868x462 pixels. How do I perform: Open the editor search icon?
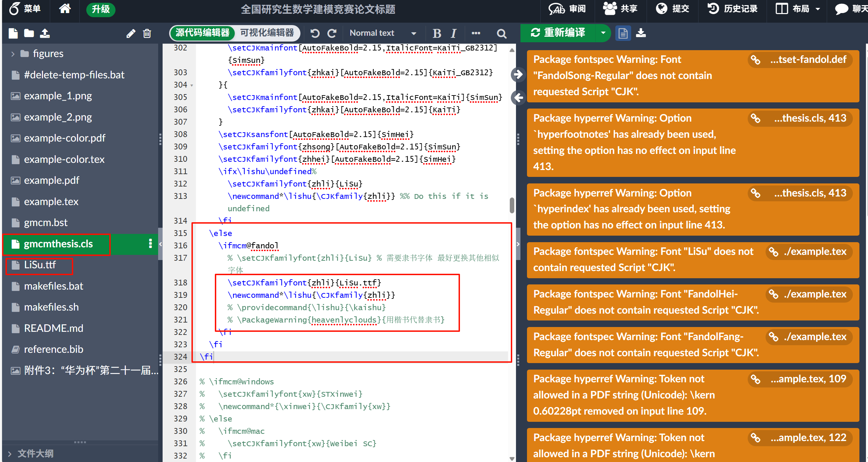(x=502, y=33)
